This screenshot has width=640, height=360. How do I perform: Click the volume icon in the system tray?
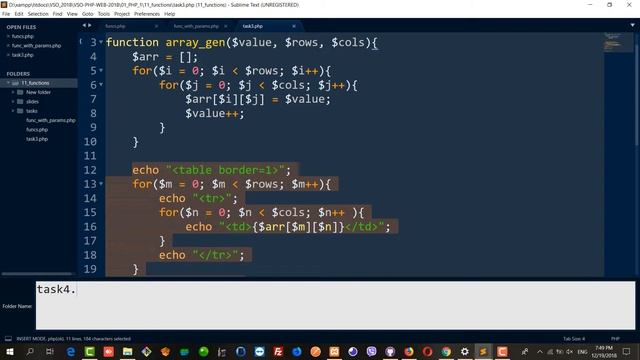(569, 351)
